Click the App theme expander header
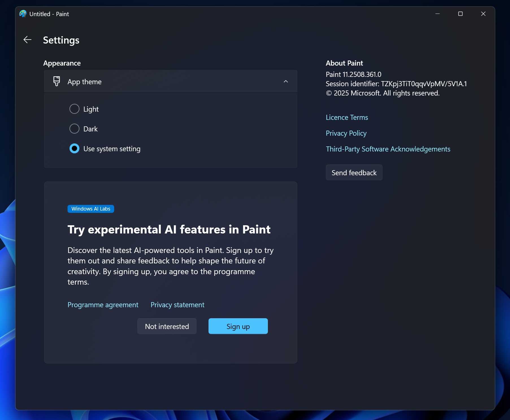The image size is (510, 420). point(170,82)
